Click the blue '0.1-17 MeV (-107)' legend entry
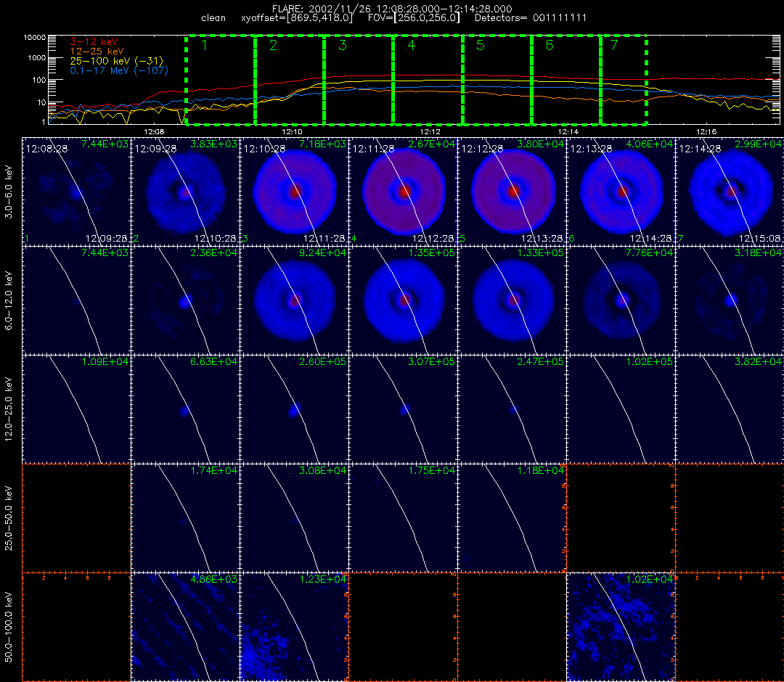Viewport: 784px width, 682px height. pos(119,70)
